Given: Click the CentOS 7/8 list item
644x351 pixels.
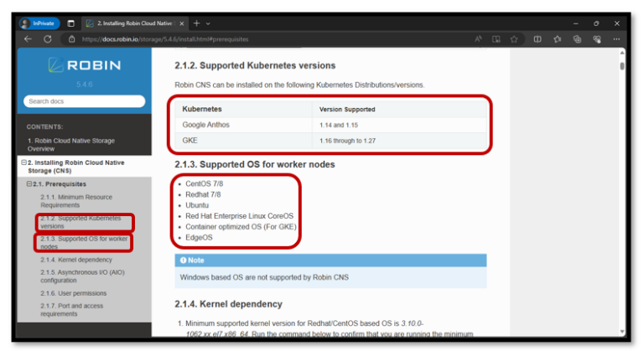Looking at the screenshot, I should pos(204,183).
